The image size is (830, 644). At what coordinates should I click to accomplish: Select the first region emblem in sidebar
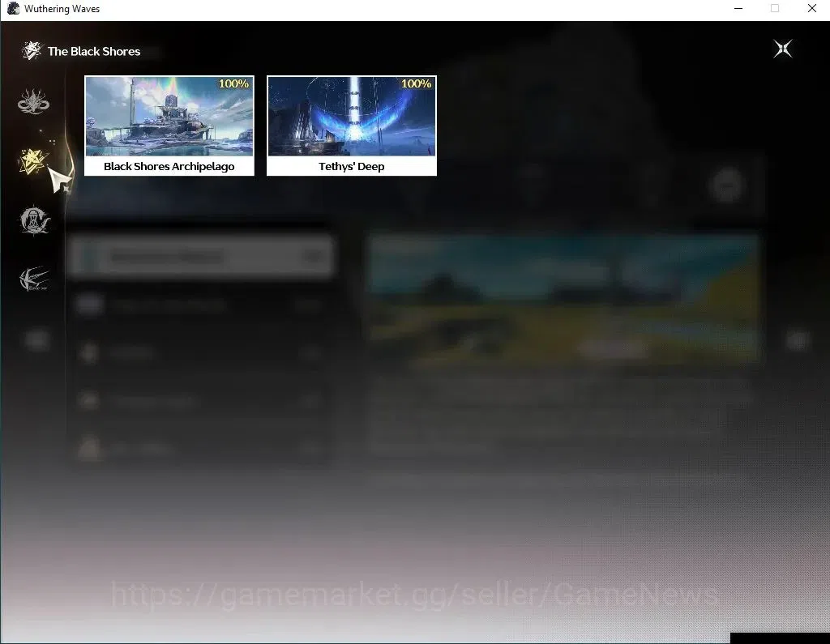[33, 101]
